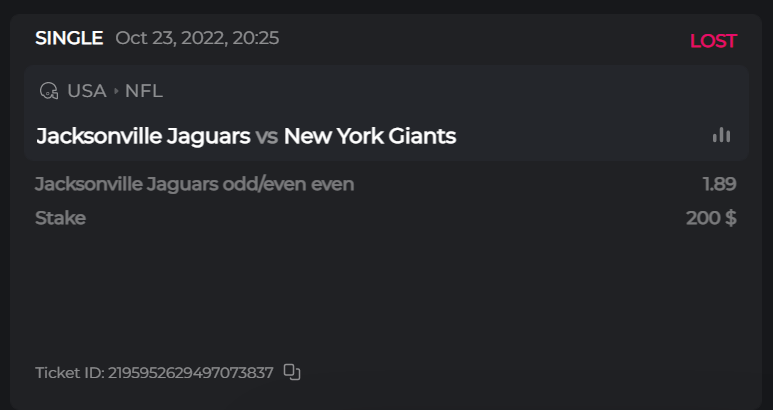The width and height of the screenshot is (773, 410).
Task: Click the 200 $ stake amount
Action: [x=711, y=218]
